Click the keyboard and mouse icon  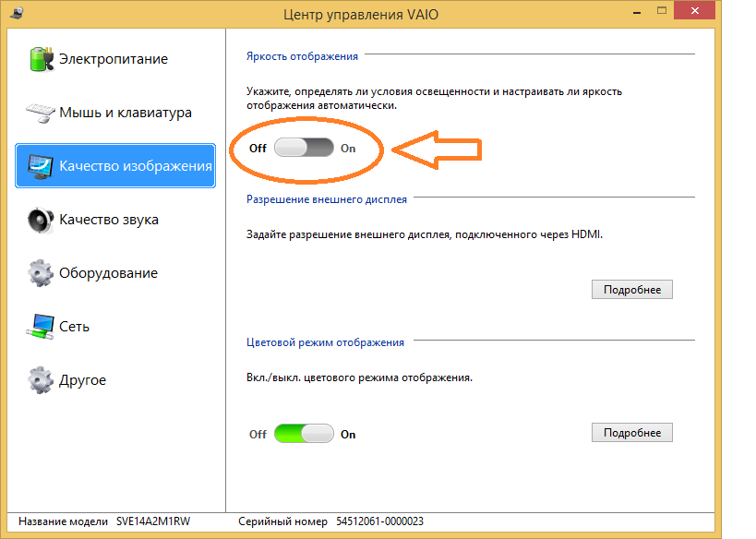[x=41, y=113]
